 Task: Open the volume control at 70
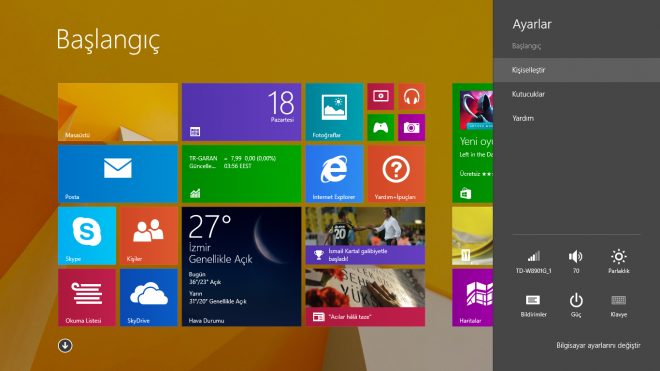[576, 262]
